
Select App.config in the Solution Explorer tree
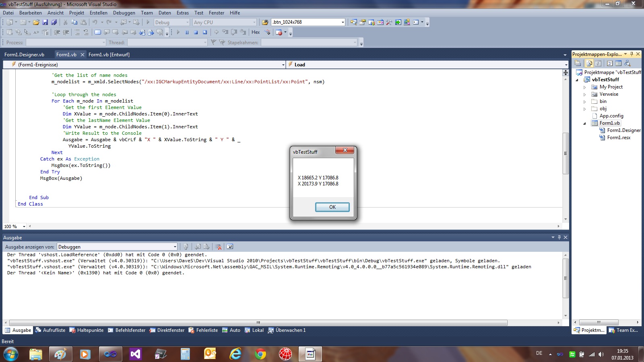pyautogui.click(x=611, y=116)
